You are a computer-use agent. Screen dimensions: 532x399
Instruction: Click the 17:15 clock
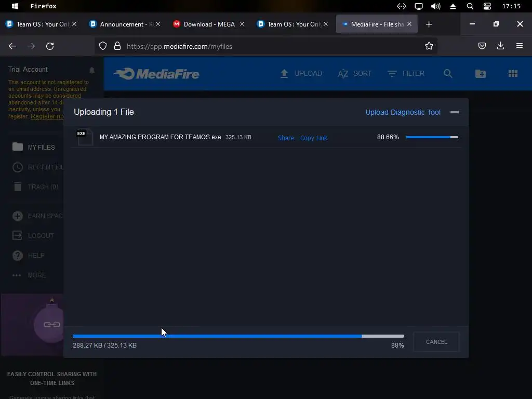pos(511,6)
